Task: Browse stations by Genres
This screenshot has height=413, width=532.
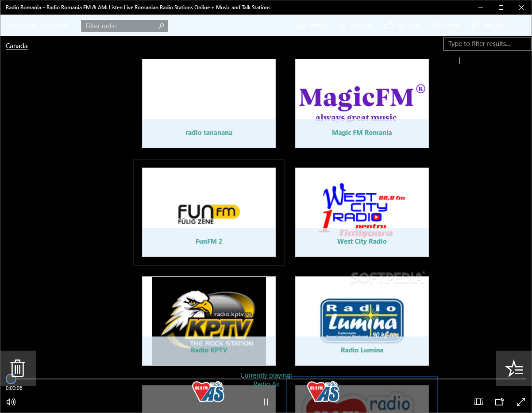Action: click(x=446, y=25)
